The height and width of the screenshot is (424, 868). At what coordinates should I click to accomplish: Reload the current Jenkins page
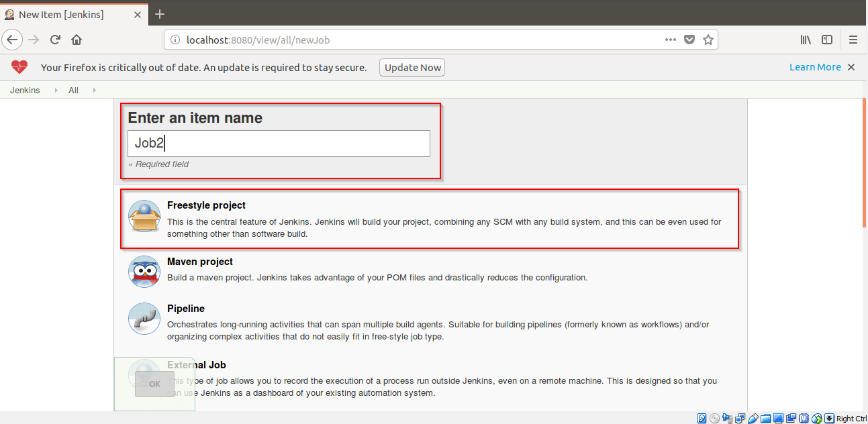coord(56,40)
